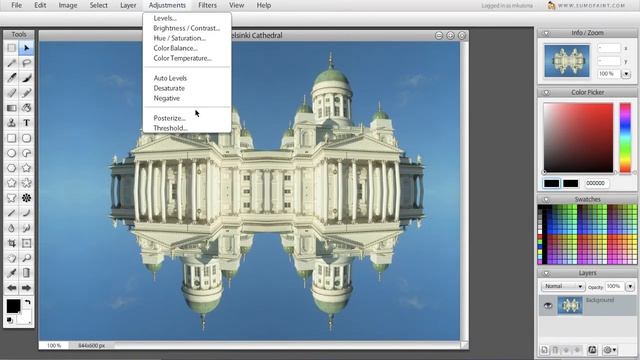Click the right arrow Redo button
This screenshot has height=360, width=640.
coord(27,288)
